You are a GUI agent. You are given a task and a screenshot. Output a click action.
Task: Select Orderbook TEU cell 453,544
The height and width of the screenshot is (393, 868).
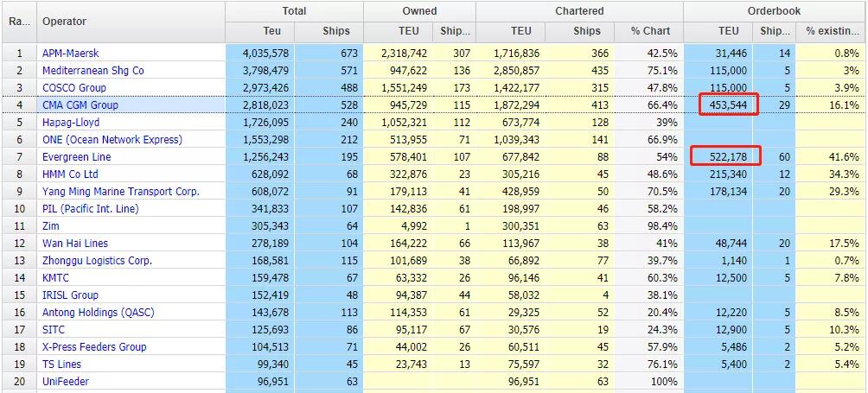(x=718, y=105)
